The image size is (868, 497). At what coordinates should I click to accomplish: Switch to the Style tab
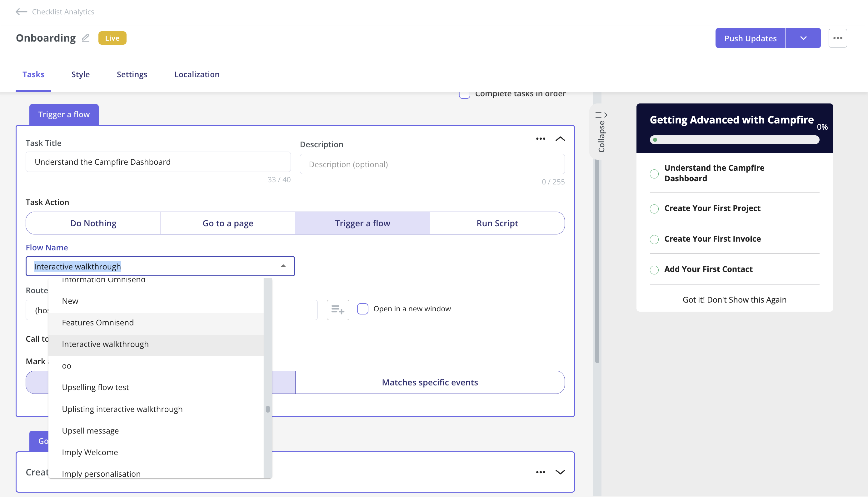tap(81, 74)
